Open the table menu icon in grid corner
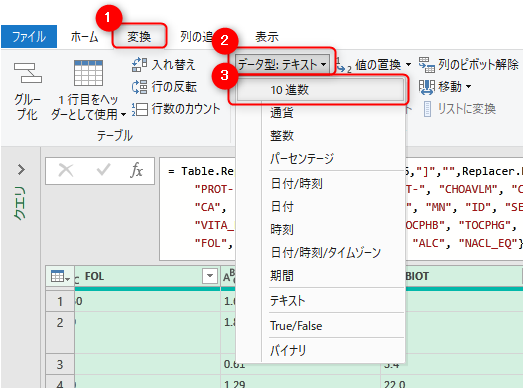Image resolution: width=523 pixels, height=388 pixels. (x=60, y=276)
